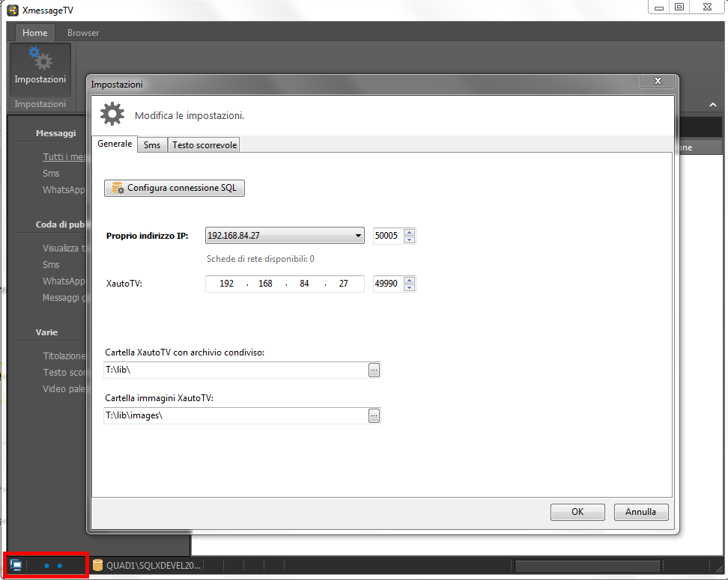Edit the 49990 XautoTV port field
This screenshot has width=728, height=580.
coord(388,284)
